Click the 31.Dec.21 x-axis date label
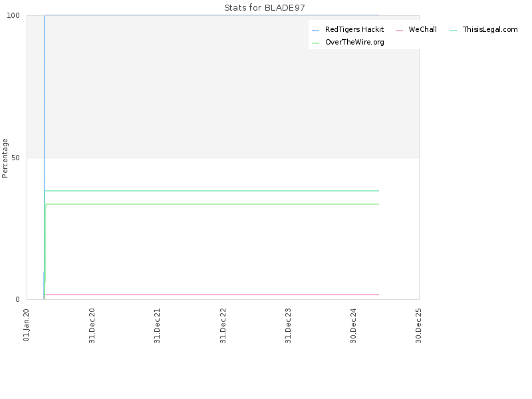The width and height of the screenshot is (532, 399). (157, 326)
